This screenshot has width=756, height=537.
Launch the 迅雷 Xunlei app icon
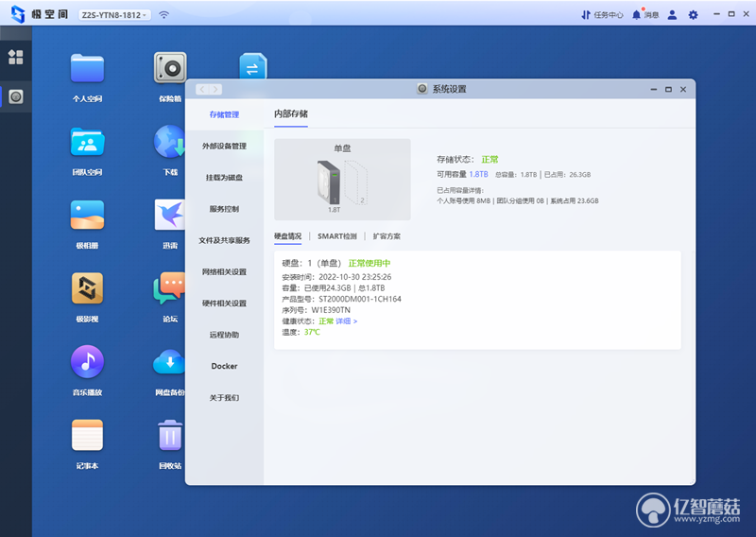[170, 215]
